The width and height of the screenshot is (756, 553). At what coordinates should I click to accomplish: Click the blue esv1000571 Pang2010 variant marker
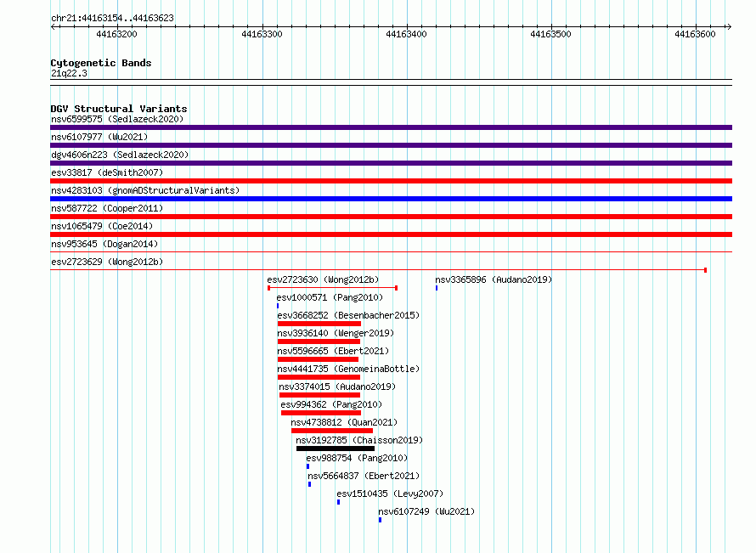click(278, 306)
